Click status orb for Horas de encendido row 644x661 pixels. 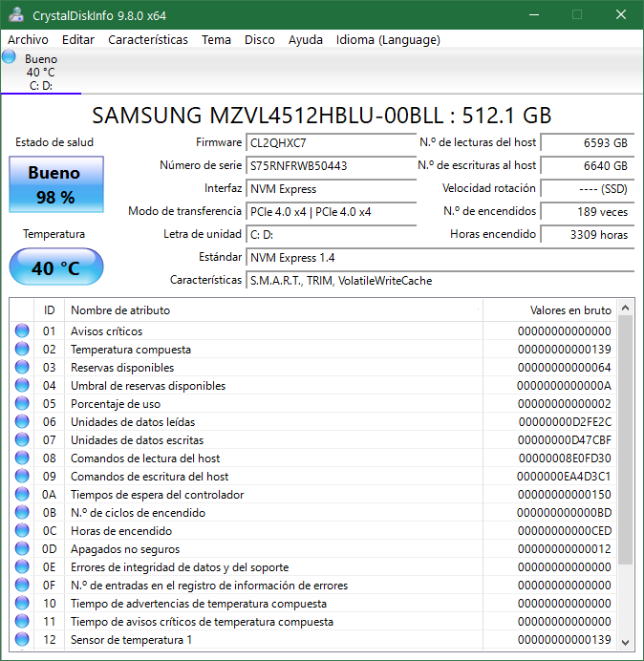22,531
